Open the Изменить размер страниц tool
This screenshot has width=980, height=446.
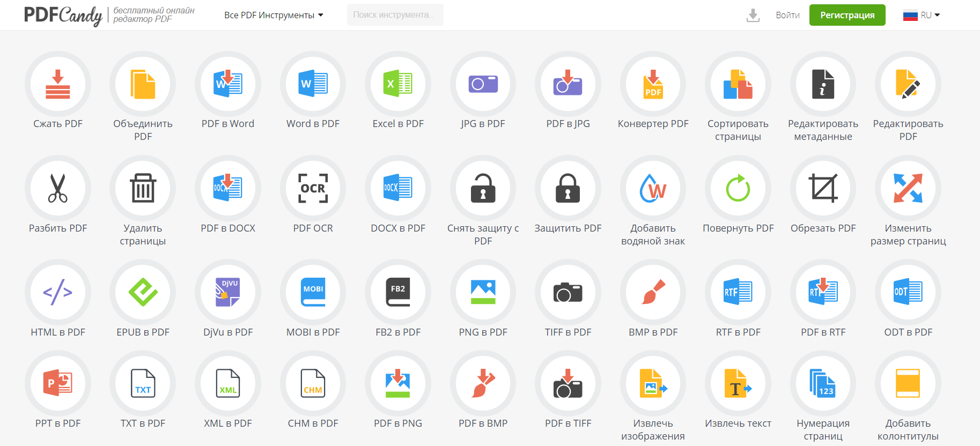(x=908, y=188)
